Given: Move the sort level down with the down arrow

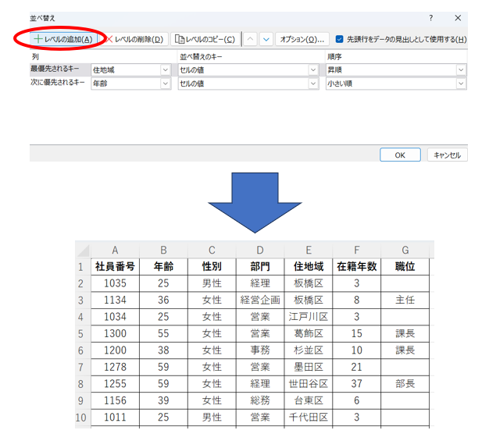Looking at the screenshot, I should (266, 39).
